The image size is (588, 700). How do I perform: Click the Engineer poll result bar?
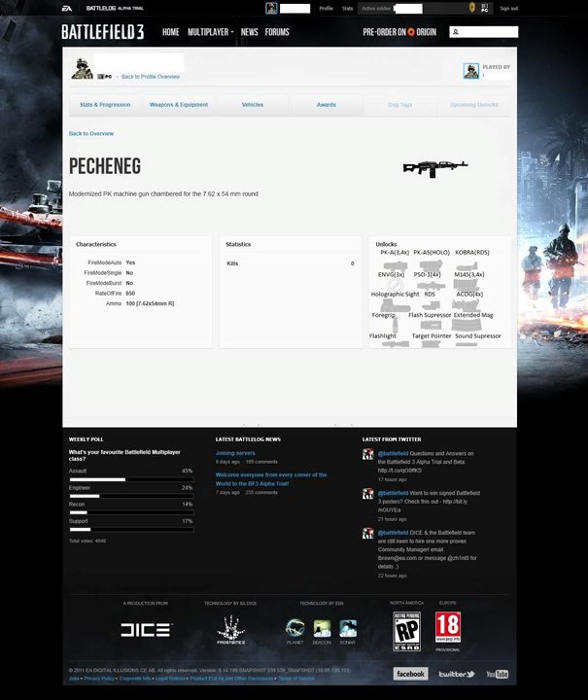[131, 496]
